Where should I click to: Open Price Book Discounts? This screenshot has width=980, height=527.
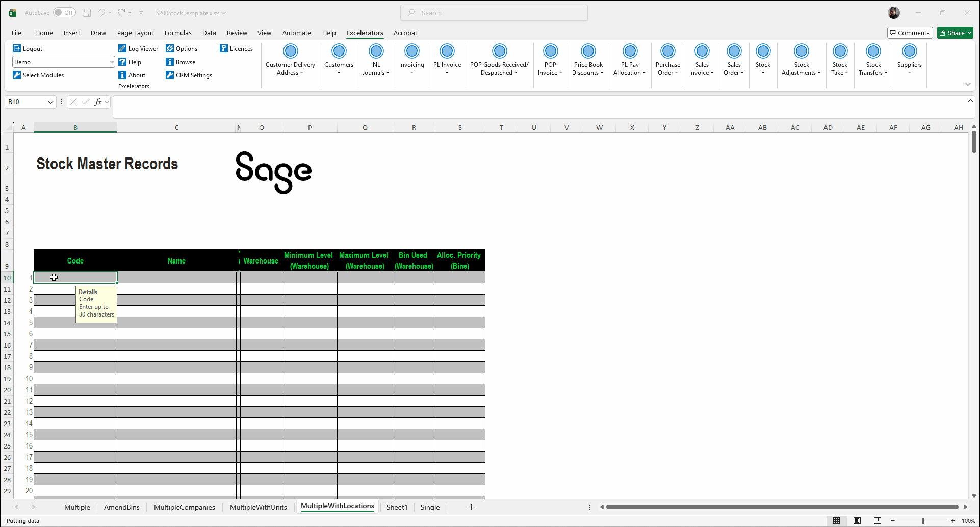[588, 60]
